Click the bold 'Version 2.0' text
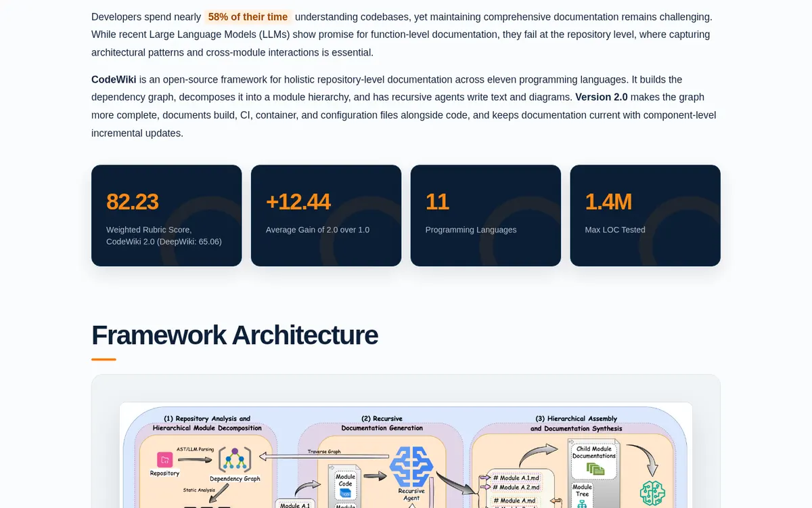This screenshot has height=508, width=812. pos(602,98)
